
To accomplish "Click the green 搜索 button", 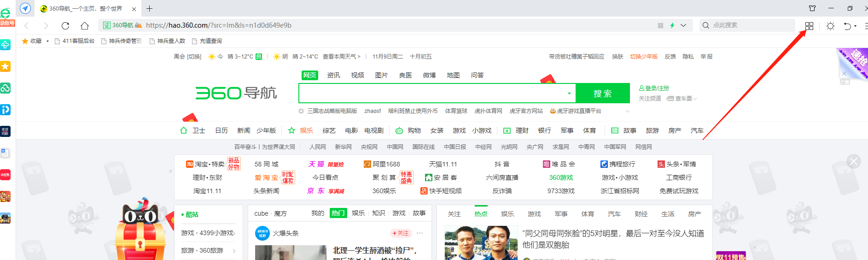I will tap(603, 93).
